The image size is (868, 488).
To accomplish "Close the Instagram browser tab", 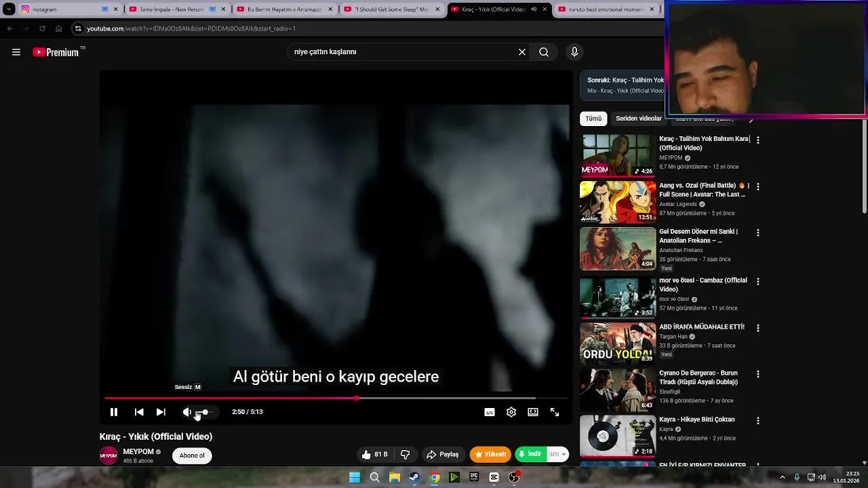I will [115, 9].
